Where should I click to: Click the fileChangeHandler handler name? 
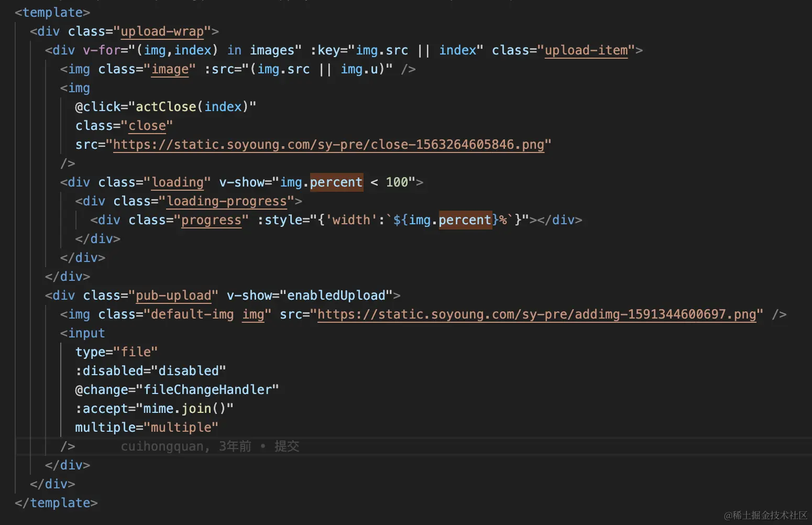tap(207, 390)
